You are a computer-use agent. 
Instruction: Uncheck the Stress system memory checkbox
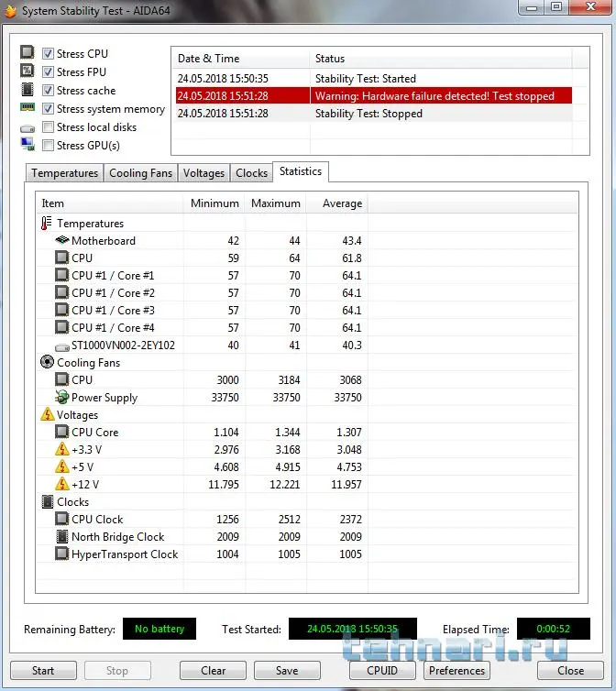tap(48, 108)
